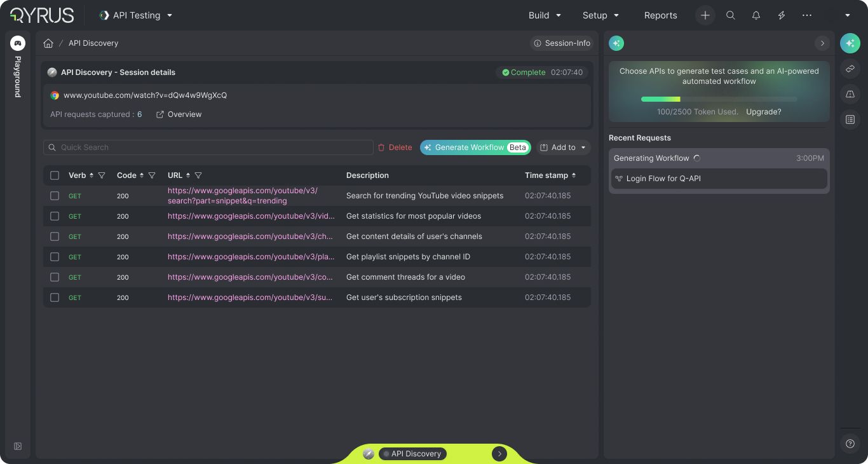This screenshot has width=868, height=464.
Task: Sort by Time stamp column
Action: pos(574,175)
